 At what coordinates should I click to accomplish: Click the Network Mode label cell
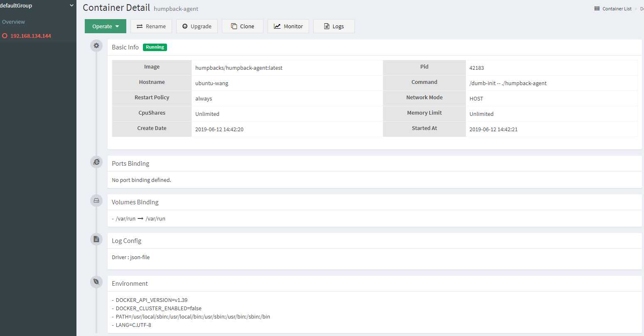click(x=424, y=98)
